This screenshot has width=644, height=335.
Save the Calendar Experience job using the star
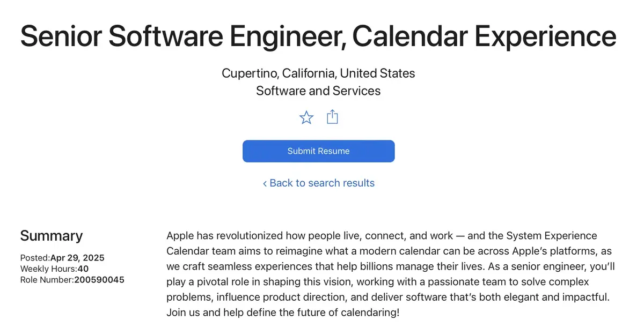tap(306, 117)
